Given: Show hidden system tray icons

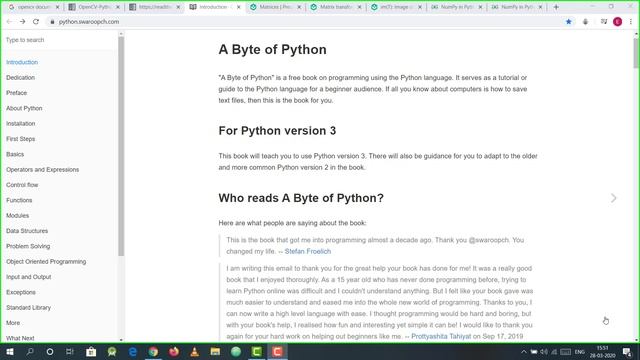Looking at the screenshot, I should point(524,351).
